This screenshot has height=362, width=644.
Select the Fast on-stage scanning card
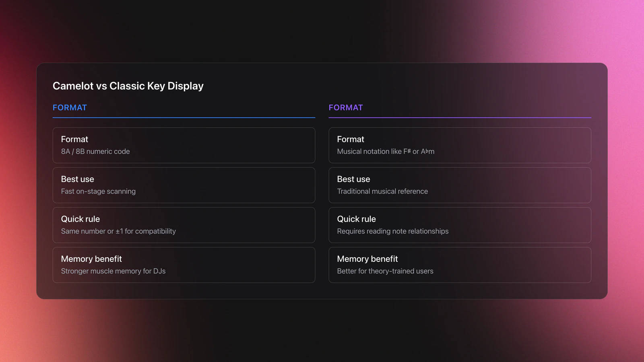pyautogui.click(x=184, y=185)
